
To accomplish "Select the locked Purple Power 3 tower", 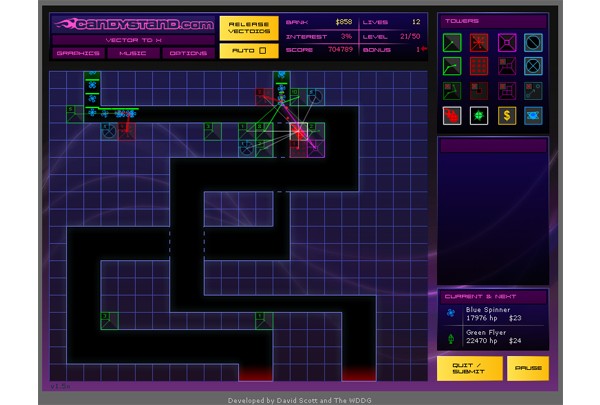I will click(507, 91).
